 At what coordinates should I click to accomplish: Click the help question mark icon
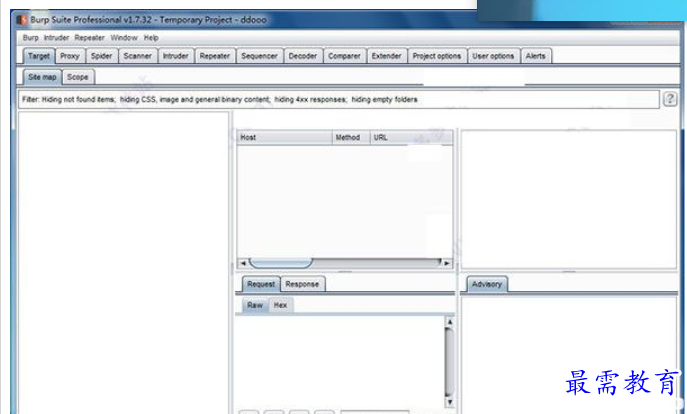click(669, 99)
